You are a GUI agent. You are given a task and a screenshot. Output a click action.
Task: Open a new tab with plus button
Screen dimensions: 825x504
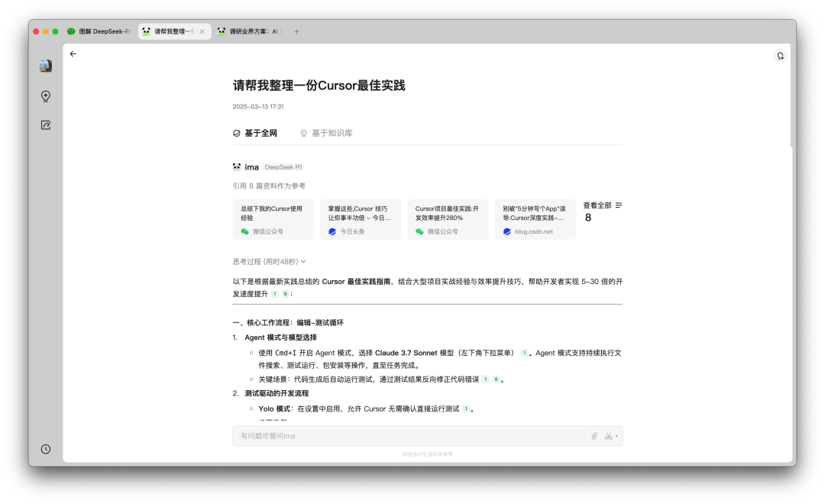click(x=296, y=31)
